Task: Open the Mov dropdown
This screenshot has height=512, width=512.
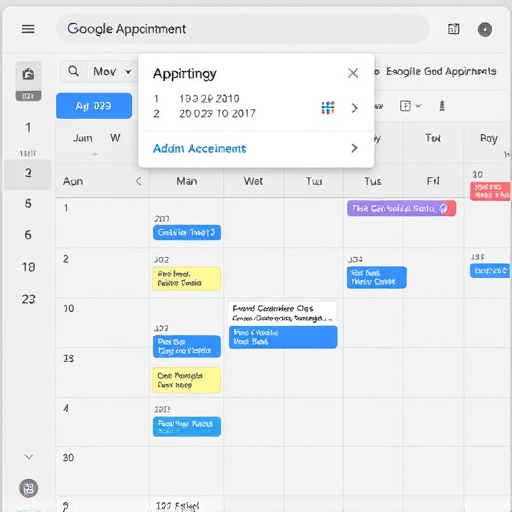Action: pos(112,71)
